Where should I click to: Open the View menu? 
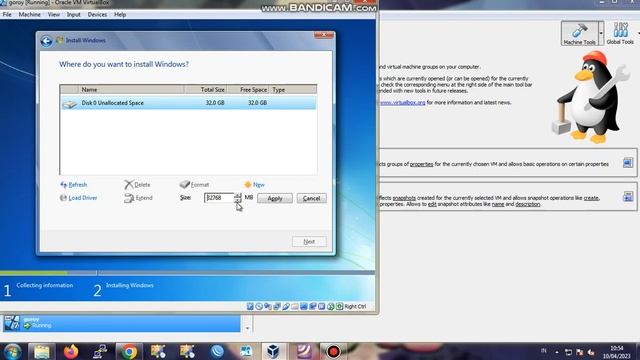click(x=53, y=14)
